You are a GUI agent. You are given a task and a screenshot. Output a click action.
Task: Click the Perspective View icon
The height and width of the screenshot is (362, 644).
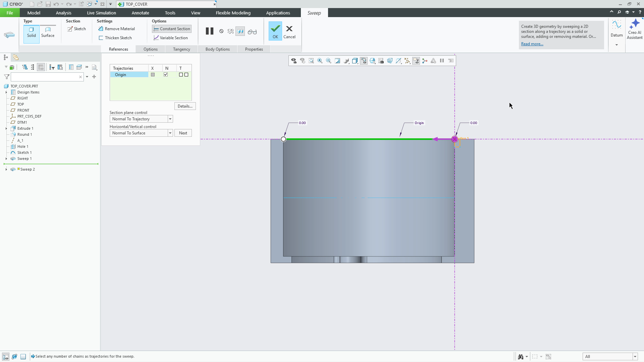(x=390, y=61)
